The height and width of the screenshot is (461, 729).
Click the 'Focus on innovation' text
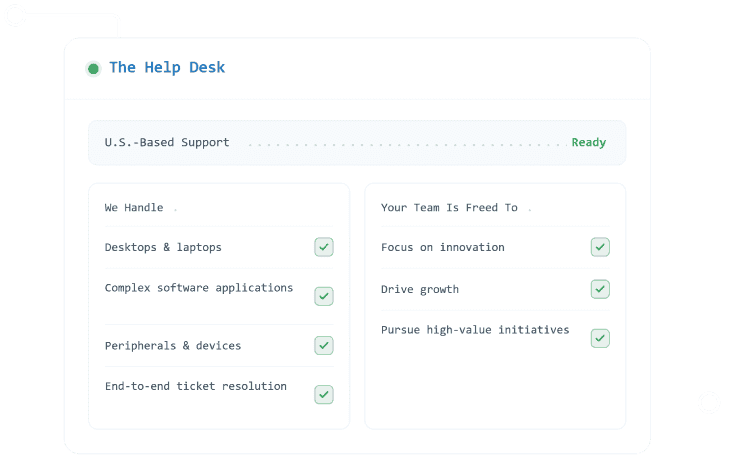[x=443, y=248]
